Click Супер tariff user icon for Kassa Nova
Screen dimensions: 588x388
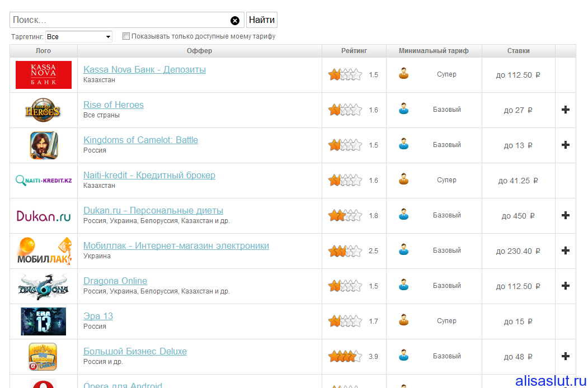404,73
